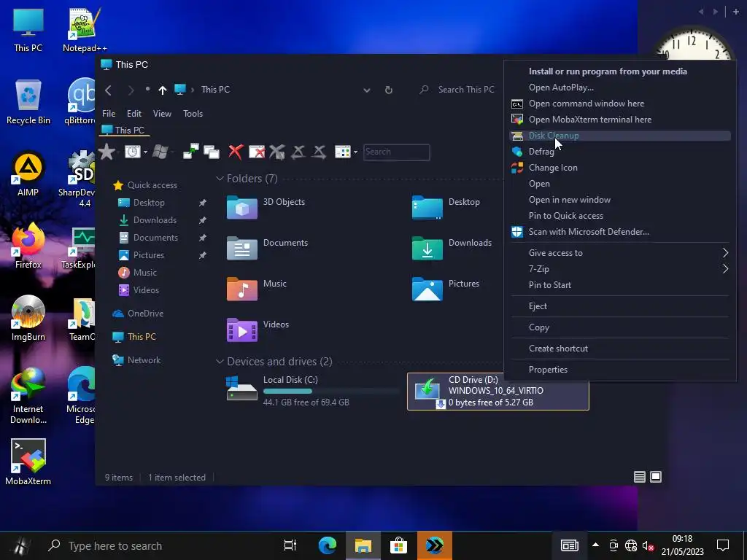Click the toolbar Search field

pyautogui.click(x=396, y=152)
